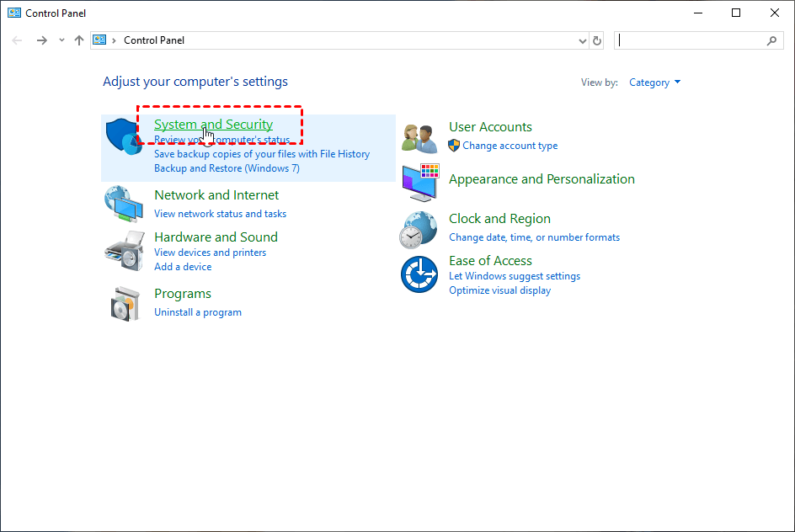Open the Programs category icon
Image resolution: width=795 pixels, height=532 pixels.
pyautogui.click(x=125, y=303)
